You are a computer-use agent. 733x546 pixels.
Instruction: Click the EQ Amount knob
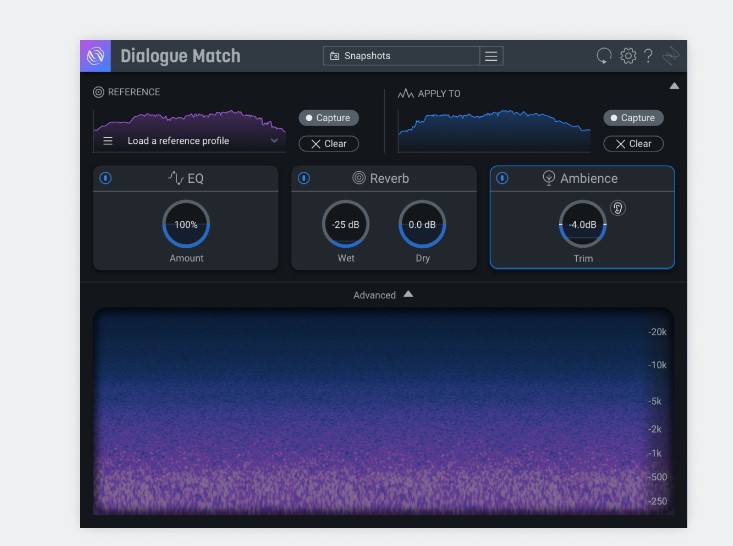186,224
